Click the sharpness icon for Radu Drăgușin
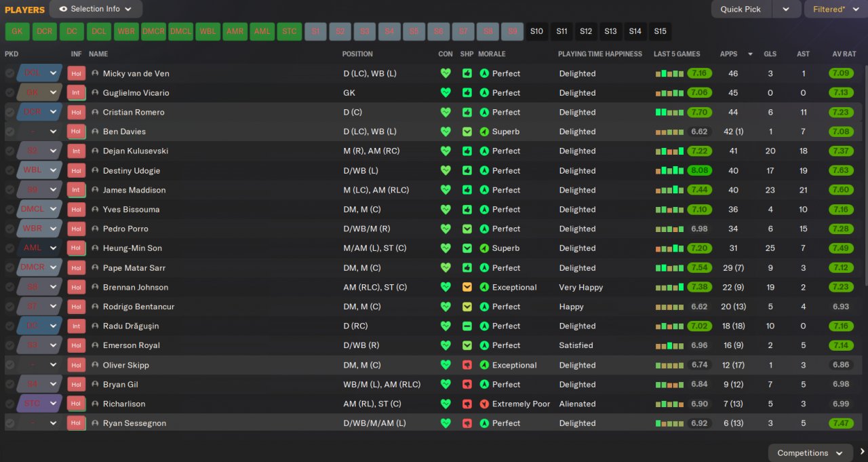Image resolution: width=868 pixels, height=462 pixels. (467, 326)
